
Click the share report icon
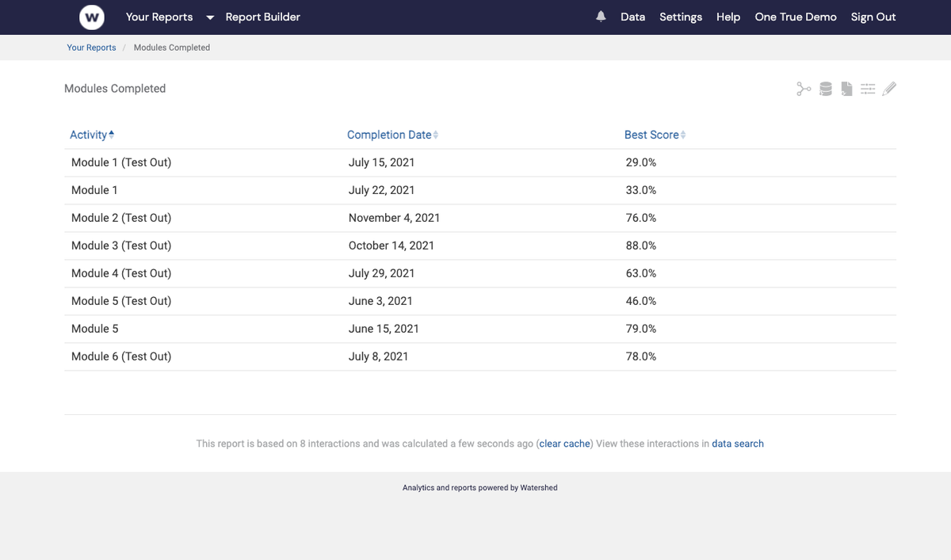pyautogui.click(x=803, y=88)
